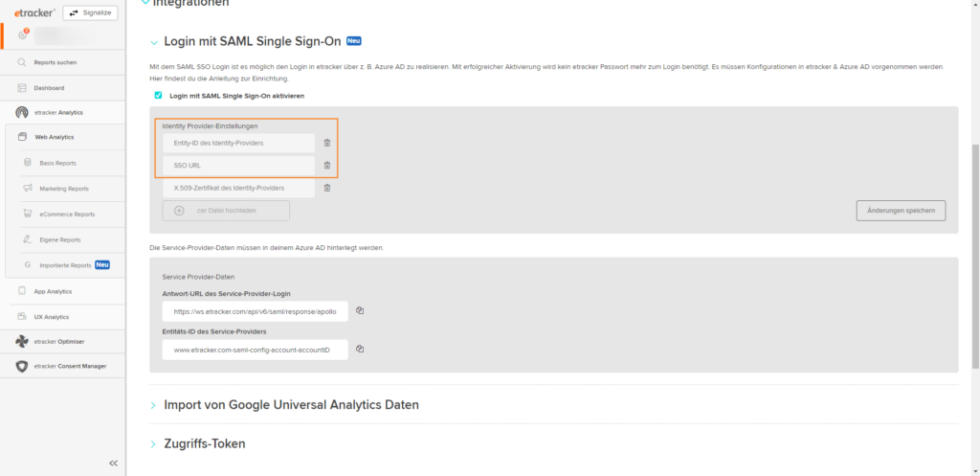Click the magnifier icon beside Reports suchen
The image size is (980, 476).
[x=22, y=62]
